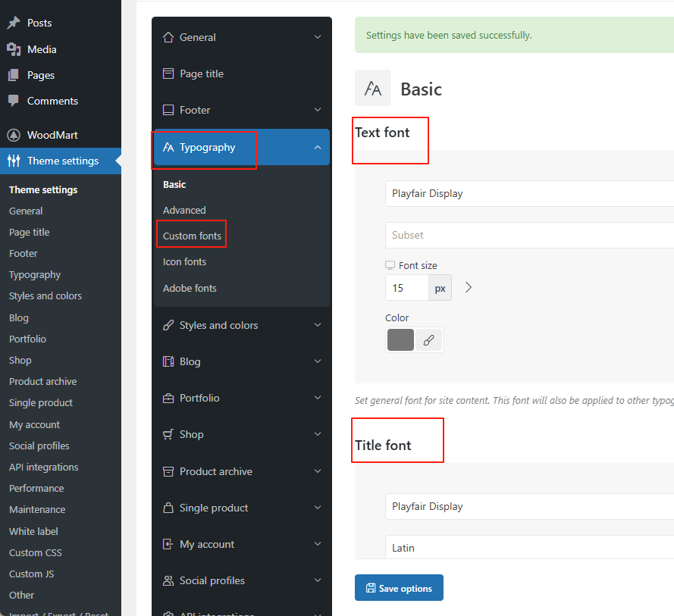Click the Shop cart icon
Viewport: 674px width, 616px height.
click(x=168, y=434)
